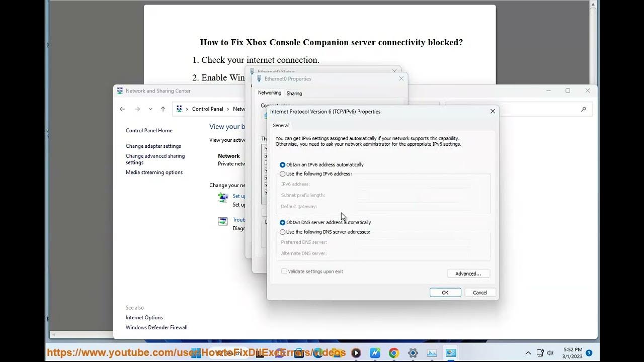Close the Ethernet0 Properties window
Image resolution: width=644 pixels, height=362 pixels.
click(x=401, y=79)
